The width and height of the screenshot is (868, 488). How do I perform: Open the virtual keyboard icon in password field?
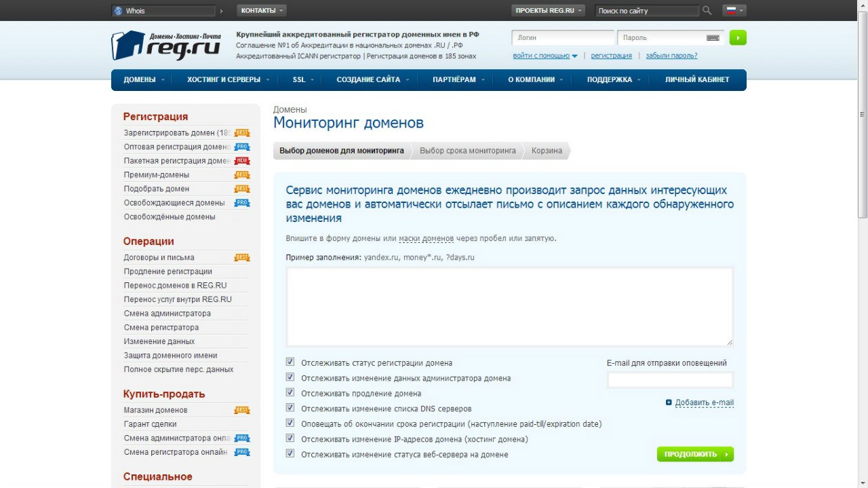coord(713,38)
